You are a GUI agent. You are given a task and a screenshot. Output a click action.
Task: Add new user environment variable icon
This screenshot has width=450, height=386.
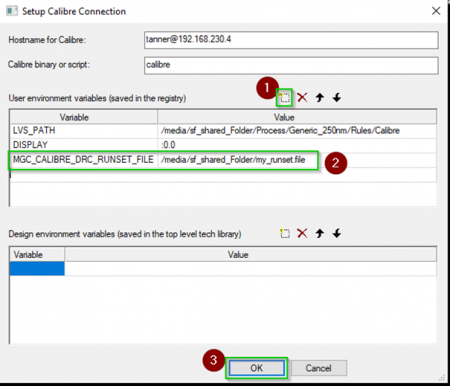point(284,98)
